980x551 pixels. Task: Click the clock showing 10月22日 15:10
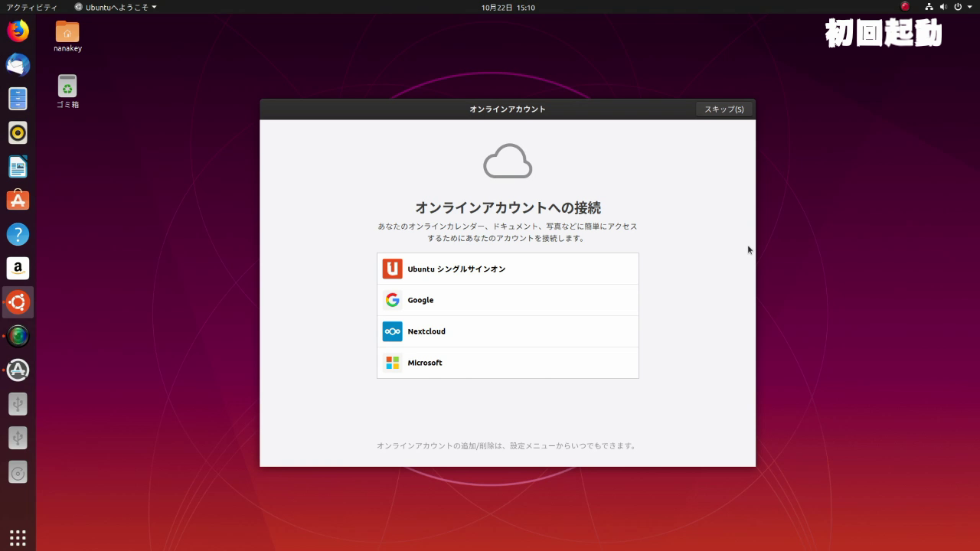coord(508,7)
